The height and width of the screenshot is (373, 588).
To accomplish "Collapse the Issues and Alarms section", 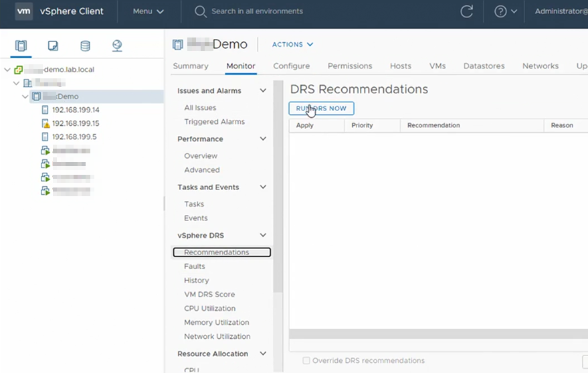I will (264, 90).
